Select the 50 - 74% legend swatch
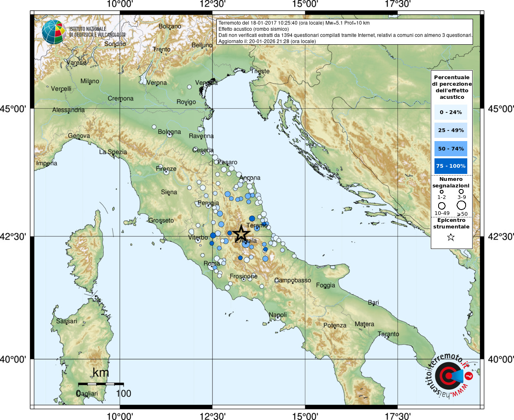514x420 pixels. 451,148
